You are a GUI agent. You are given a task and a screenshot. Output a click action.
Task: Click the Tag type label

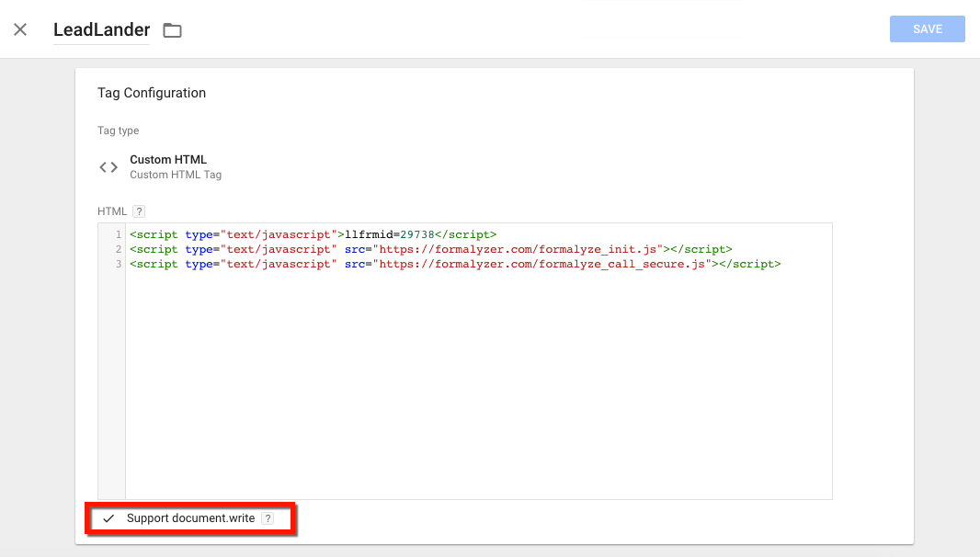118,130
